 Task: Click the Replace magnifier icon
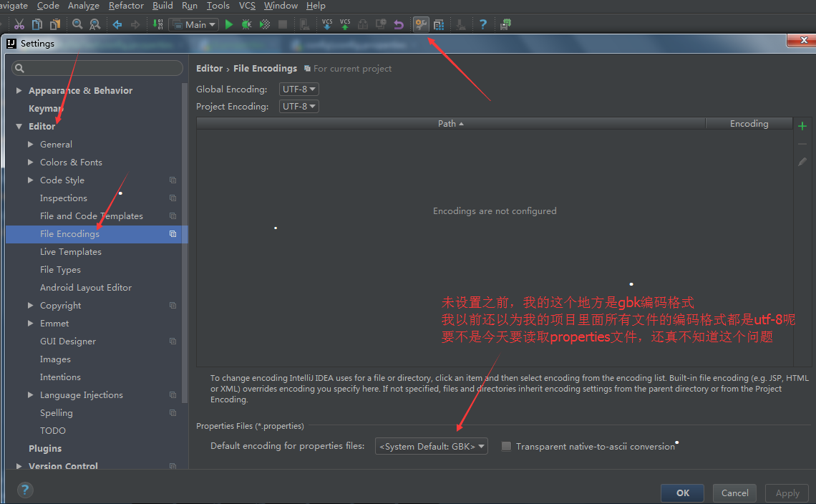coord(94,24)
